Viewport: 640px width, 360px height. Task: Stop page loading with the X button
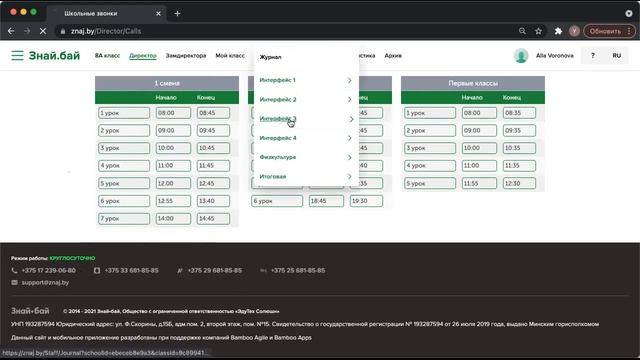point(43,31)
